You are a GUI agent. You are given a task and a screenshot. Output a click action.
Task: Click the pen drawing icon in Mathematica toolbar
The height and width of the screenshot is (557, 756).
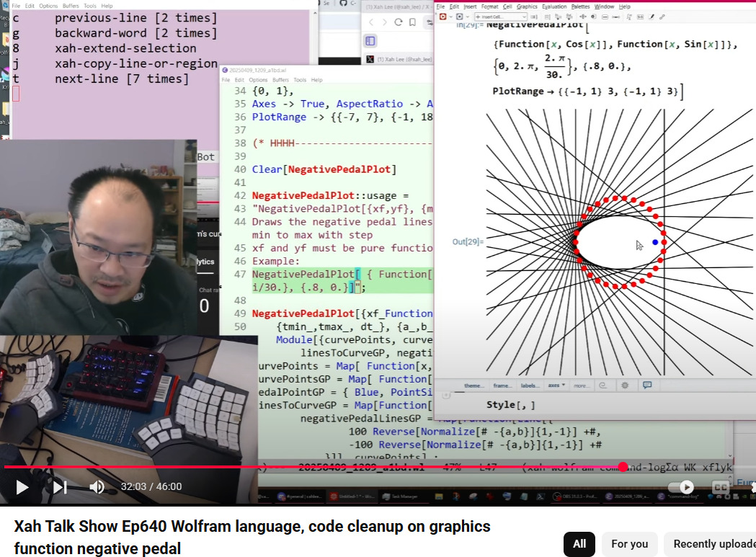pos(652,17)
